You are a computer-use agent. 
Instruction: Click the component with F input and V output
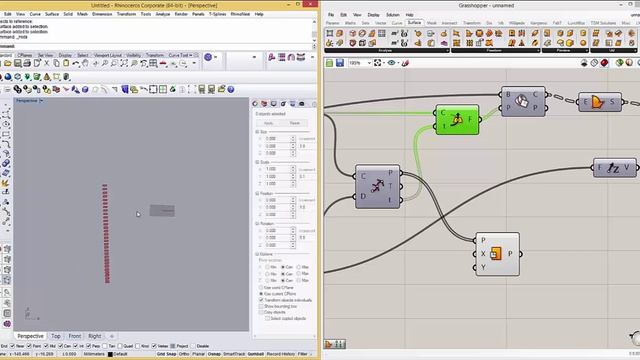[x=614, y=168]
